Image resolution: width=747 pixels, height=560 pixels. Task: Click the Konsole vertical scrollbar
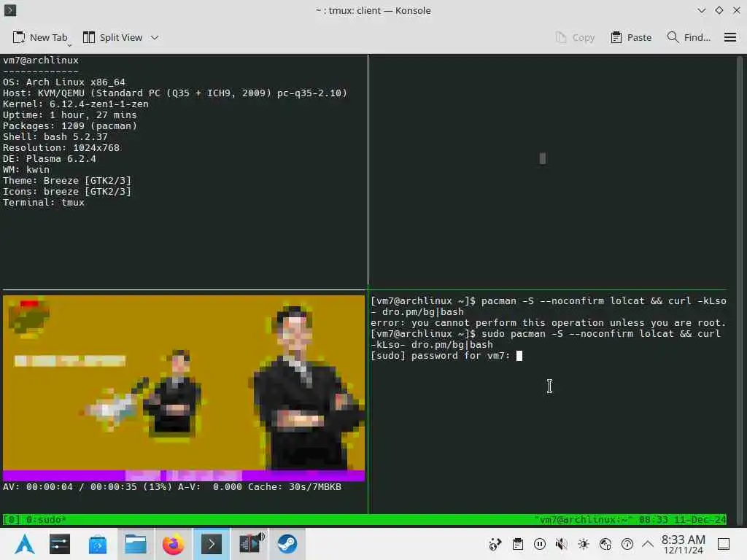click(740, 290)
